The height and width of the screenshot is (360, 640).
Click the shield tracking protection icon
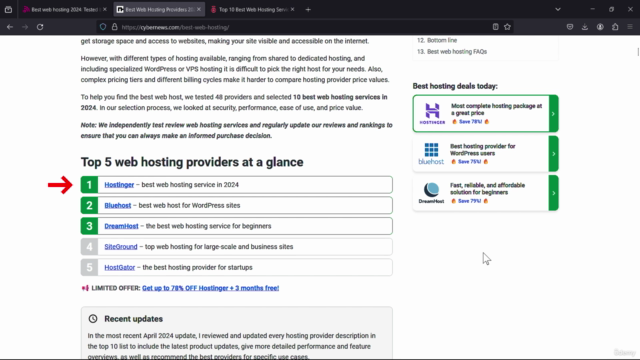coord(103,27)
